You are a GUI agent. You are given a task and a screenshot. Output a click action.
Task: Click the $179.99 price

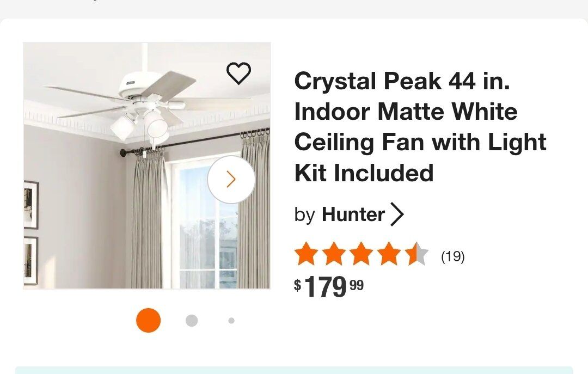point(329,286)
